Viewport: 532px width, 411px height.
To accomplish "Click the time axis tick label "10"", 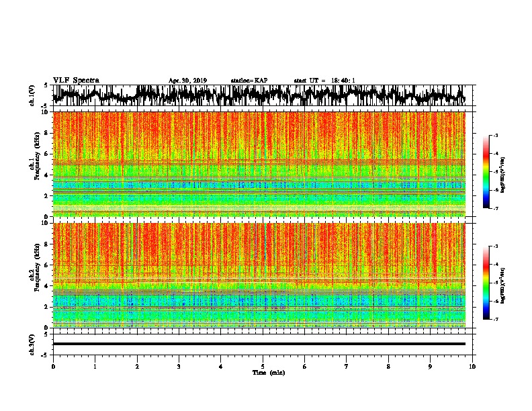I will (x=472, y=367).
